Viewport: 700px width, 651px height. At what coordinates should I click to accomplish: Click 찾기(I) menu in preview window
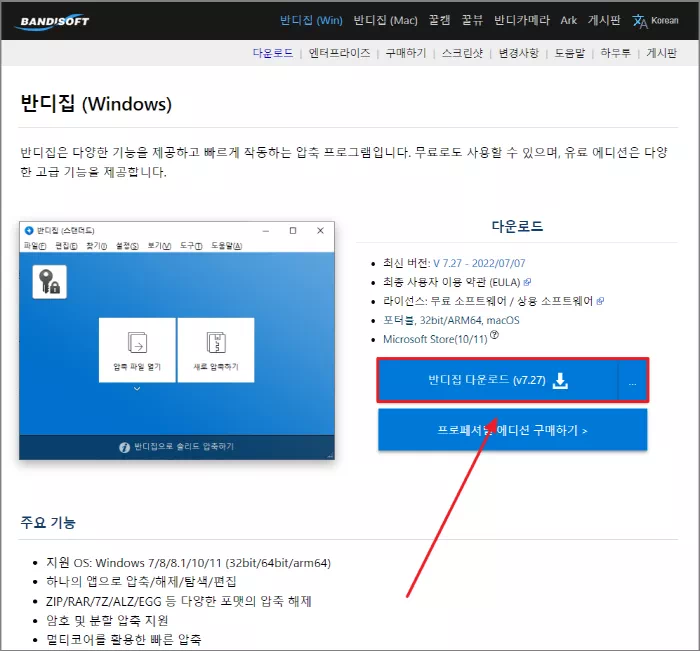click(x=96, y=246)
